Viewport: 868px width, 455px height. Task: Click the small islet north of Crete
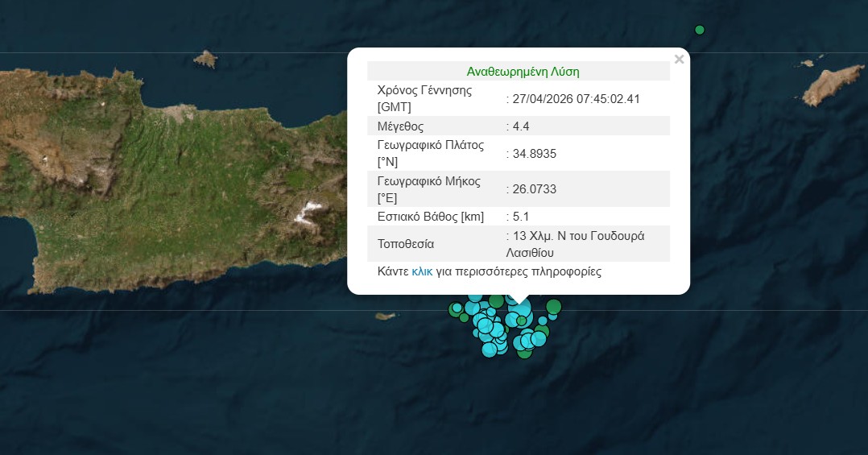(206, 59)
